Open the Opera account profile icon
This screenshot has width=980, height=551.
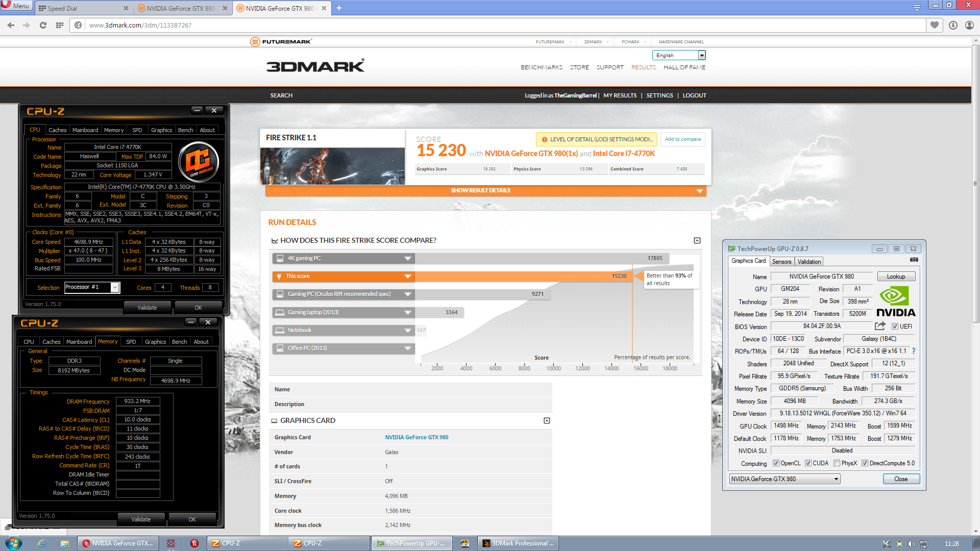969,25
